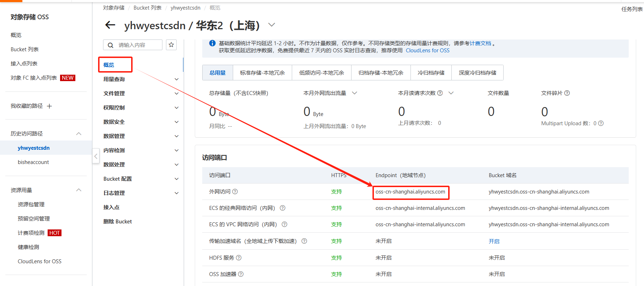
Task: Click the plus icon next to 我收藏的路径
Action: 49,106
